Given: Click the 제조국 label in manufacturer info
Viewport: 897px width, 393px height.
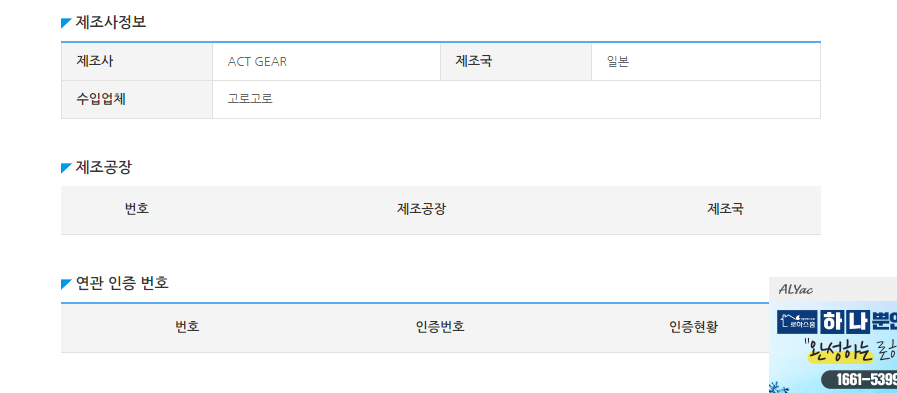Looking at the screenshot, I should click(x=473, y=61).
